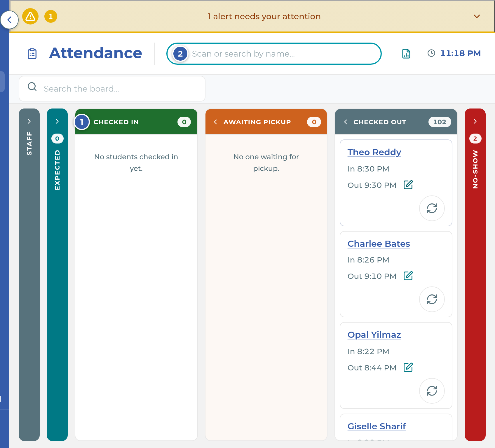Edit Theo Reddy's checkout time
495x448 pixels.
tap(408, 185)
